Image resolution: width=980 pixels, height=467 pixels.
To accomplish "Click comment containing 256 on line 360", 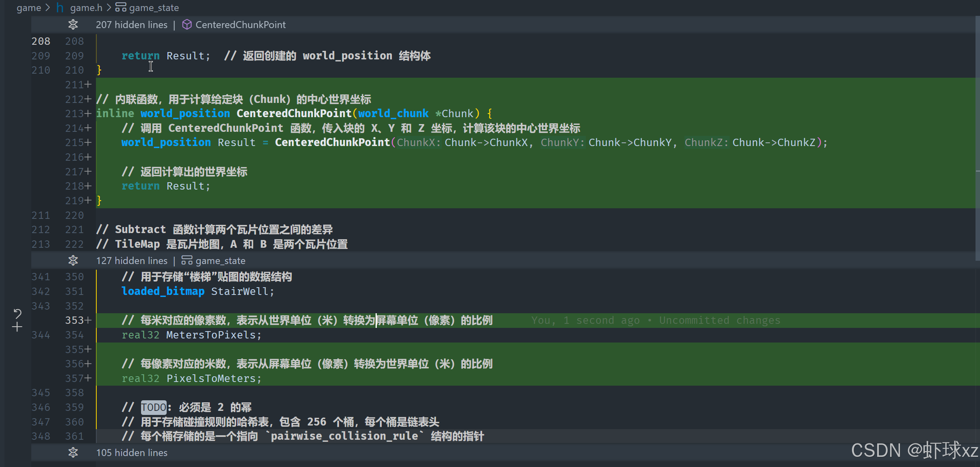I will (x=280, y=422).
